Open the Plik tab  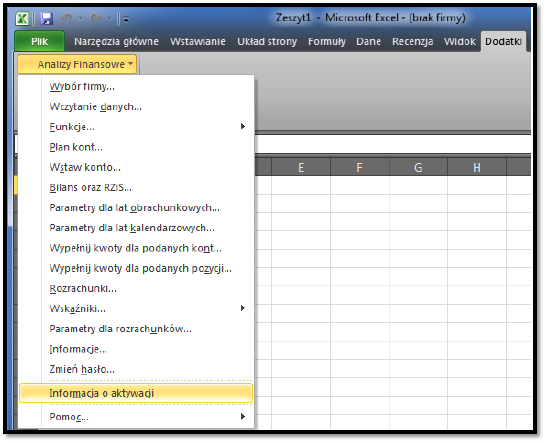39,41
